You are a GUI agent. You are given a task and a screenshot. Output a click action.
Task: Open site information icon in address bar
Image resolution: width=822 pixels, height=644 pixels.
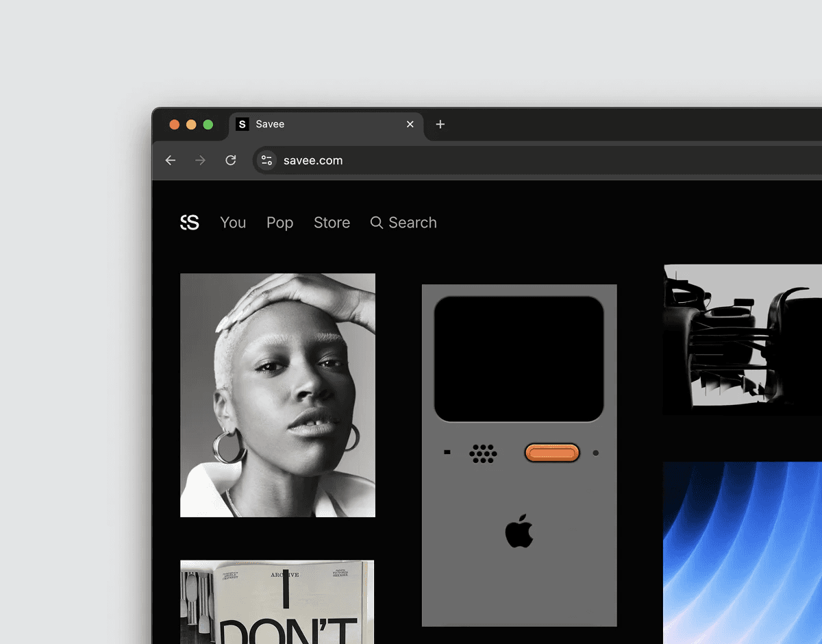266,160
